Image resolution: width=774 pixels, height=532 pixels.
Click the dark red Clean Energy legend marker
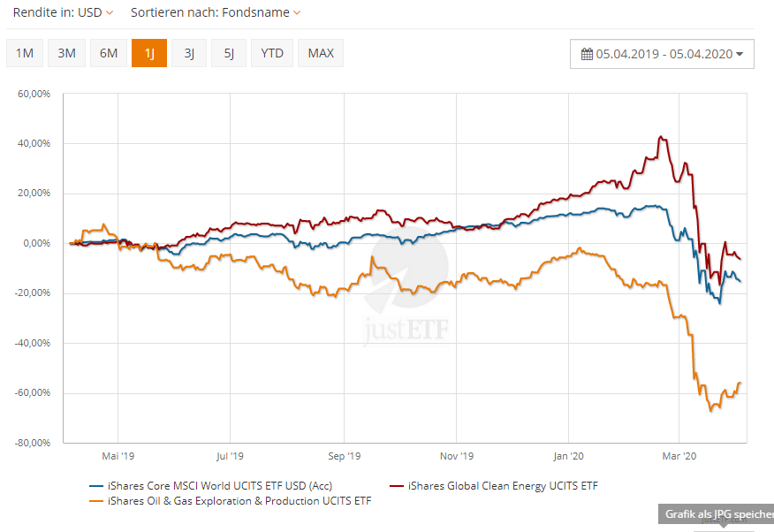click(x=396, y=485)
